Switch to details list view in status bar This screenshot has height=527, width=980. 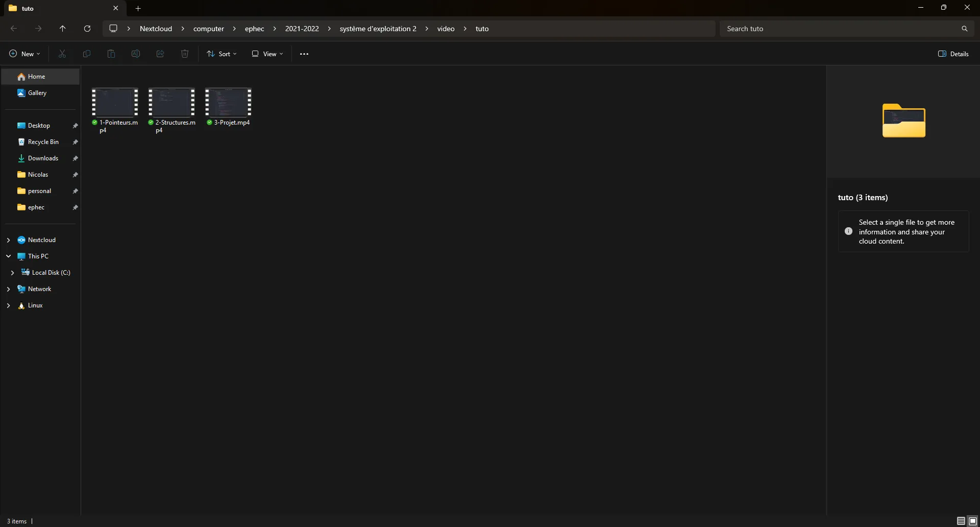click(x=961, y=521)
